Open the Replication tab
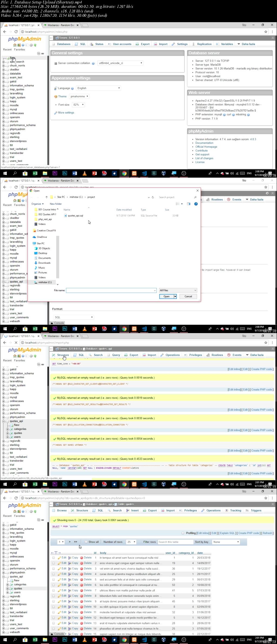The width and height of the screenshot is (277, 644). (202, 44)
